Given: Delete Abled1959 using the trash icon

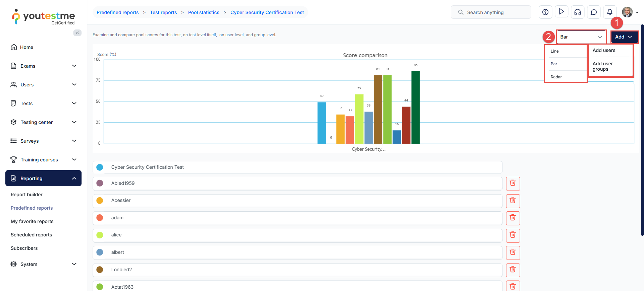Looking at the screenshot, I should coord(513,183).
